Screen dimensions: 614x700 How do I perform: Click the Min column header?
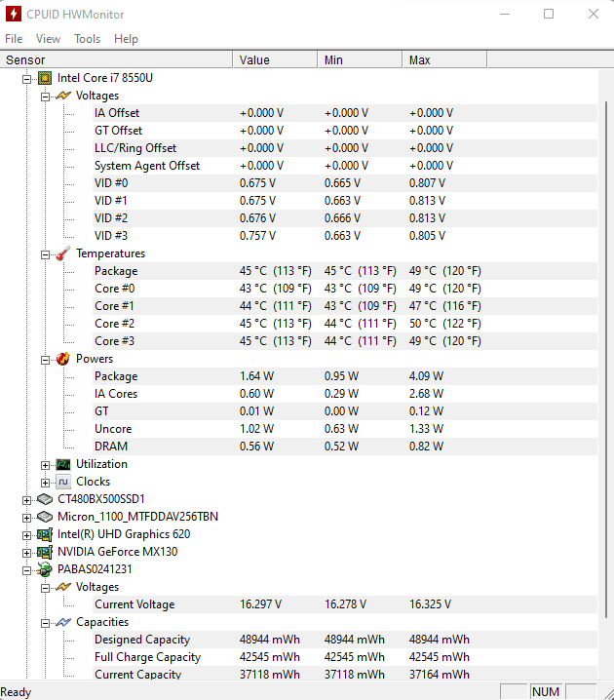360,59
